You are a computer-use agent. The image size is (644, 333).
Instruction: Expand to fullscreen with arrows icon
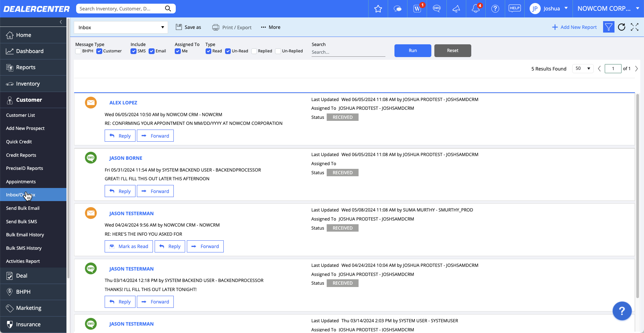[635, 27]
